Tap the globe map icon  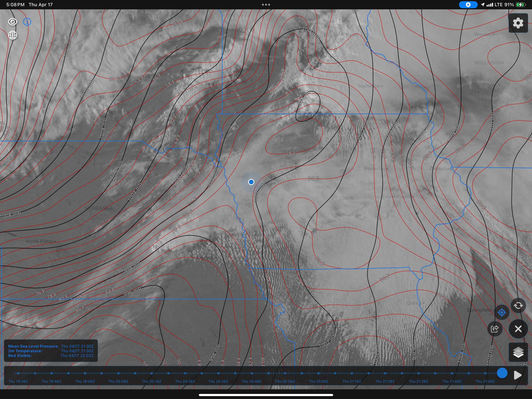tap(12, 35)
